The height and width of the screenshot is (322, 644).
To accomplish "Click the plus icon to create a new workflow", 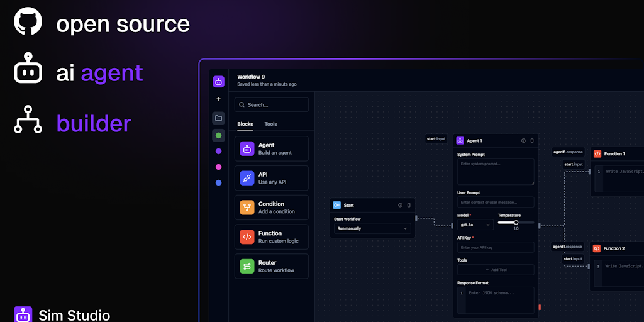I will point(218,99).
